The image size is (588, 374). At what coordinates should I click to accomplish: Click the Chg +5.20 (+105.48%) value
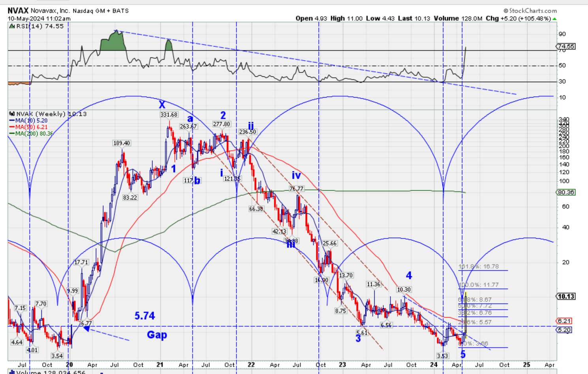(518, 19)
